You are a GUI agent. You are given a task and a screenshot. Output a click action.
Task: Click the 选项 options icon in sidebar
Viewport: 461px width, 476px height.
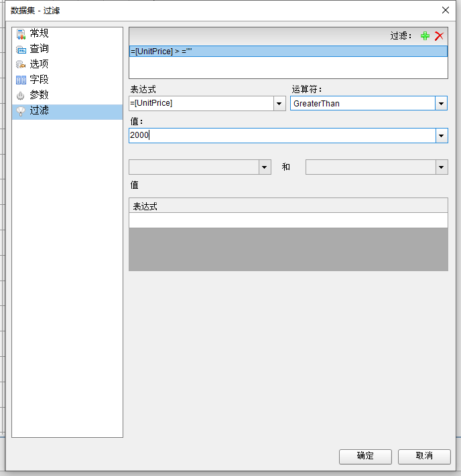tap(21, 64)
